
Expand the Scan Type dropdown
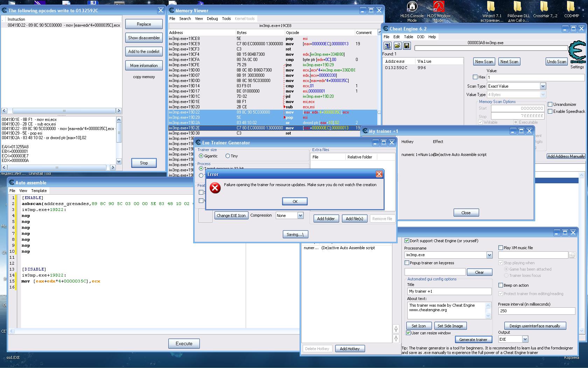pos(543,86)
